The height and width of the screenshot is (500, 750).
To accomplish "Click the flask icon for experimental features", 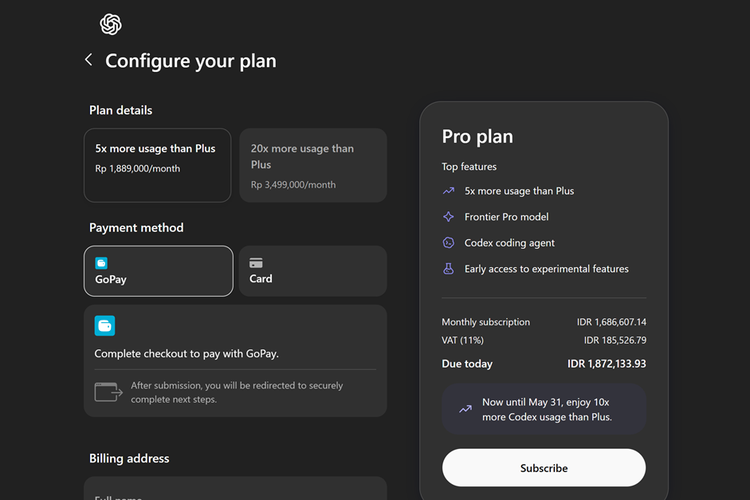I will pyautogui.click(x=449, y=269).
